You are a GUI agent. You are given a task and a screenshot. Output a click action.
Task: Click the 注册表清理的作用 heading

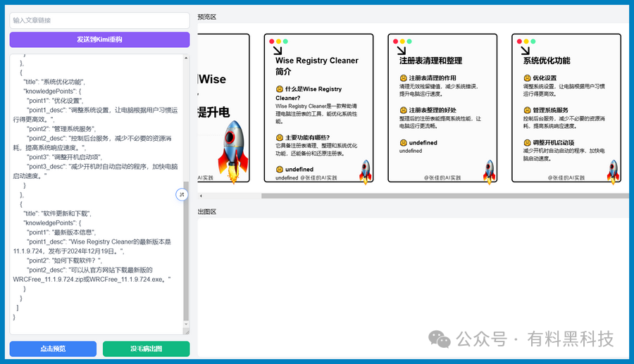433,78
